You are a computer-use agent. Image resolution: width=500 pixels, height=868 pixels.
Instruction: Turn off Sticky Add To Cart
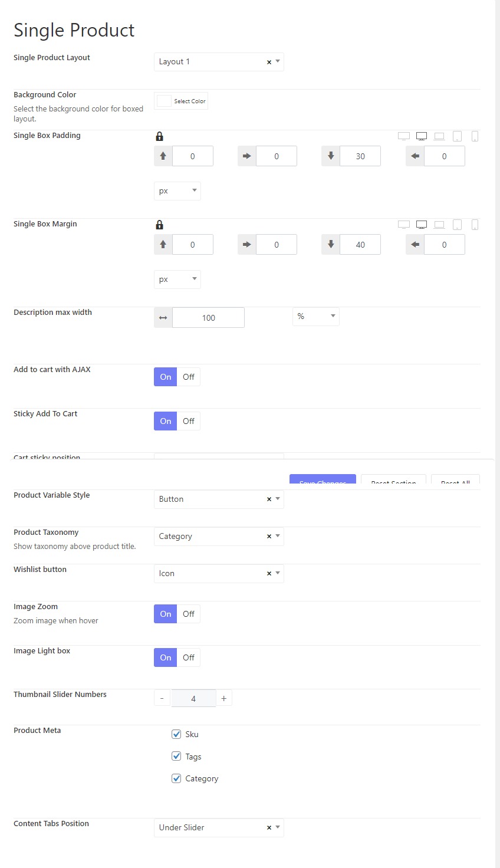tap(189, 421)
